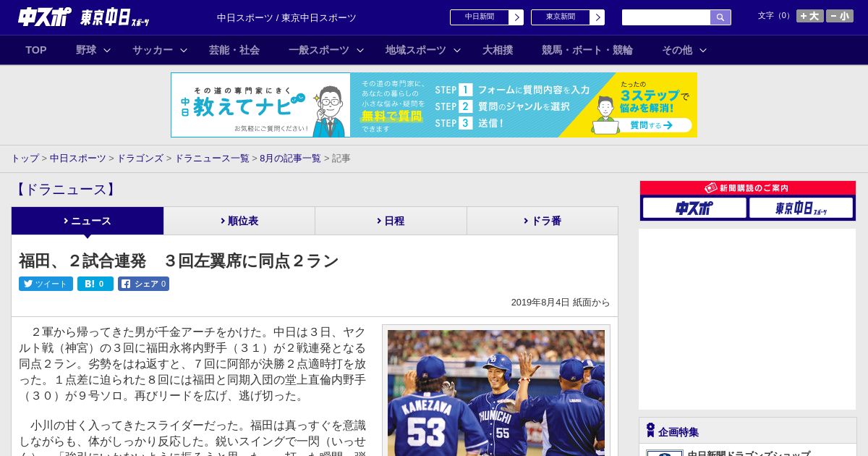Image resolution: width=868 pixels, height=456 pixels.
Task: Go to トップ in the breadcrumb
Action: click(25, 158)
